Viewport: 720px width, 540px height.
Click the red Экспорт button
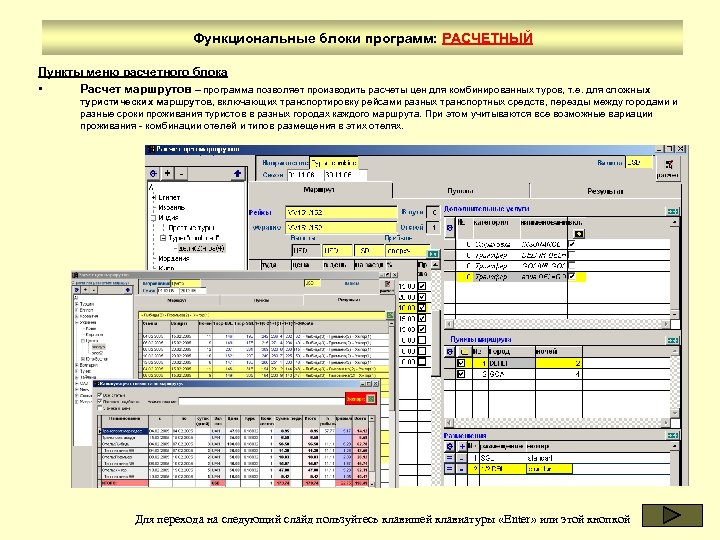pos(360,399)
